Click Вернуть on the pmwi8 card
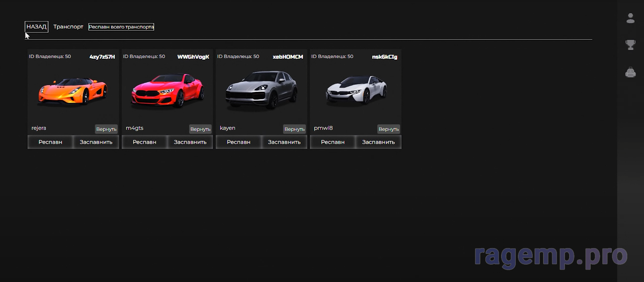 coord(389,129)
